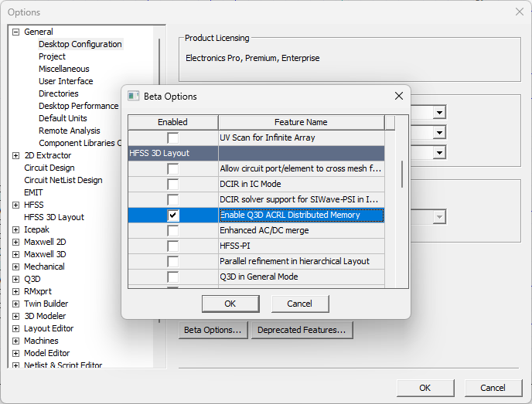The height and width of the screenshot is (404, 532).
Task: Click Enhanced AC/DC merge feature name
Action: [264, 230]
